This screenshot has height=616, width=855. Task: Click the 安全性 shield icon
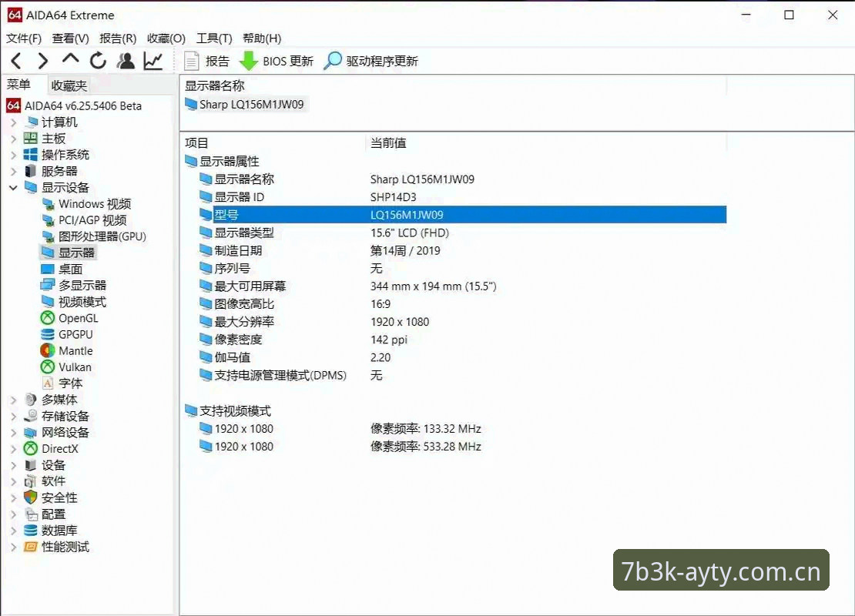click(31, 497)
